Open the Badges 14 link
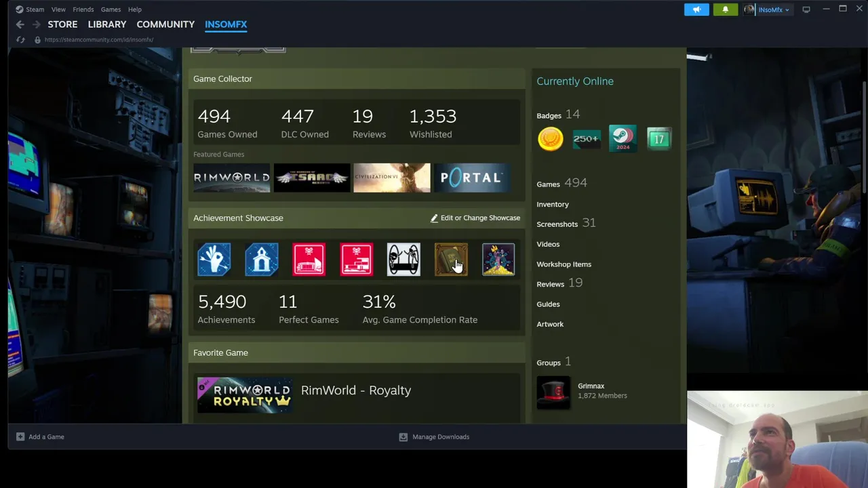This screenshot has width=868, height=488. pos(558,115)
